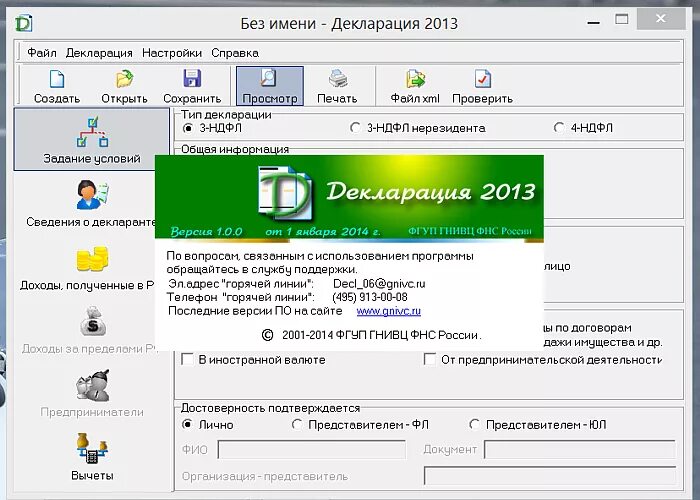This screenshot has height=500, width=700.
Task: Click the Тип декларации group label
Action: click(x=226, y=115)
